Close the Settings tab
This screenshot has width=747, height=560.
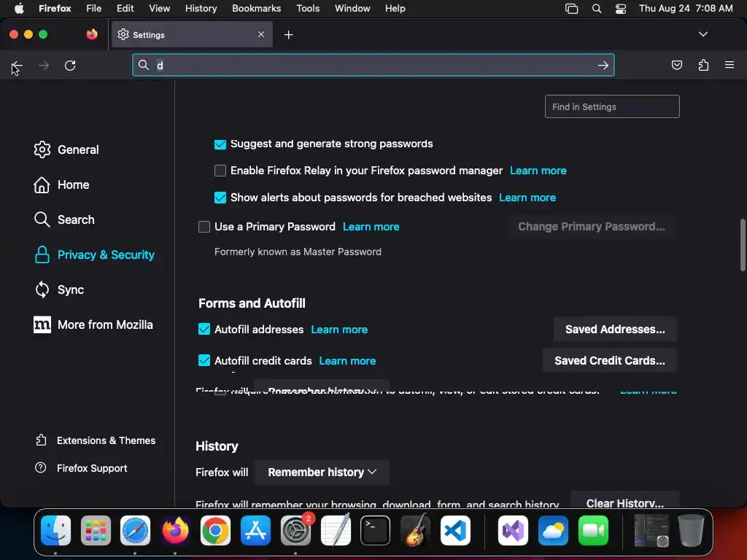261,34
